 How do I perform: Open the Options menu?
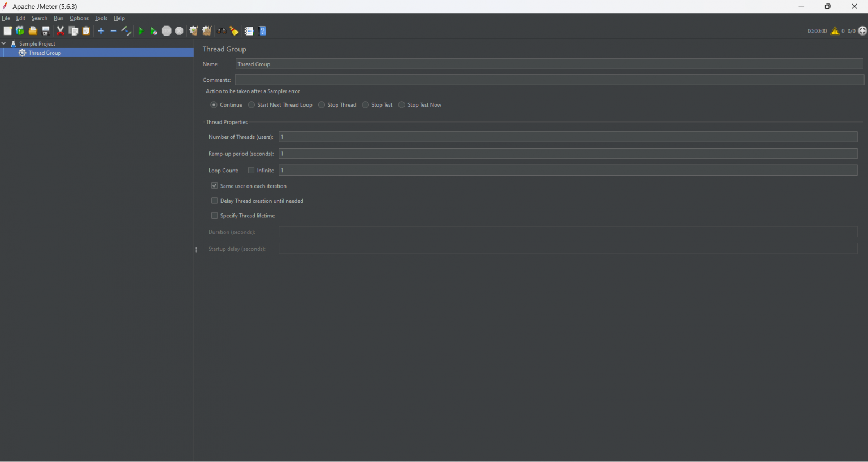(79, 18)
